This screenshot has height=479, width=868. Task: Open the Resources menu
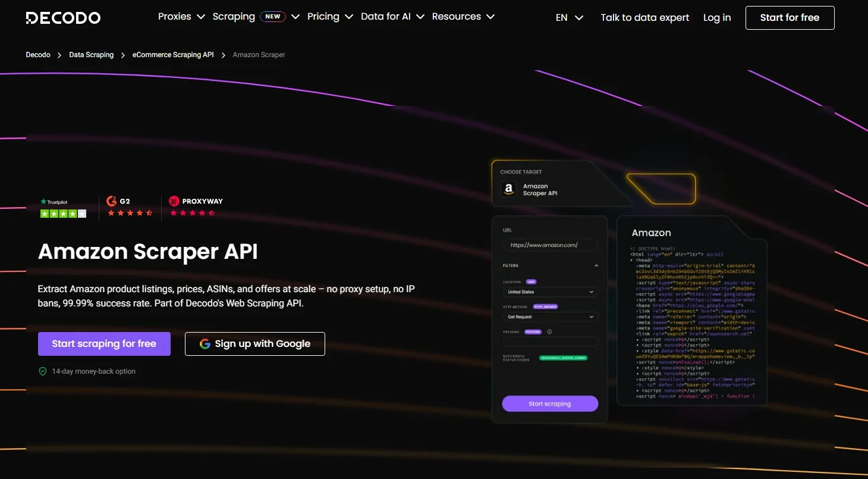click(463, 17)
